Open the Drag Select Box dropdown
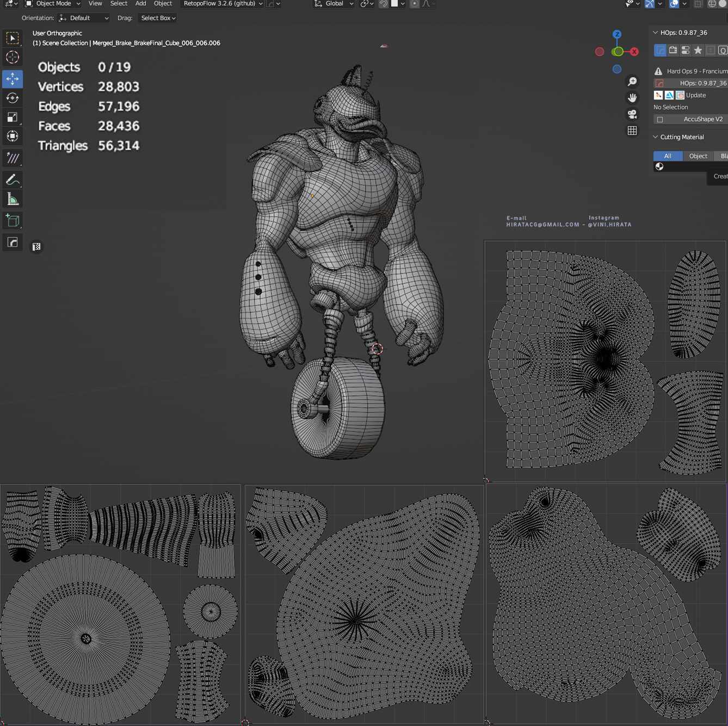The image size is (728, 726). (158, 18)
